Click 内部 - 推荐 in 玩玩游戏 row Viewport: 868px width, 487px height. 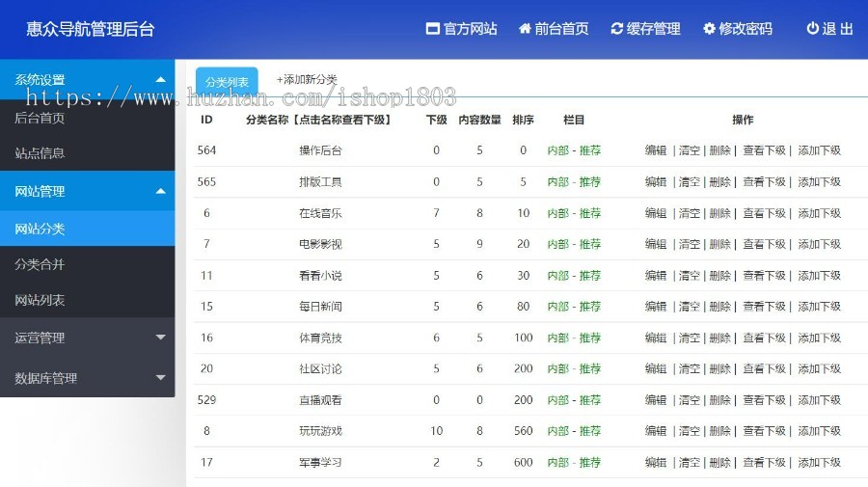(574, 431)
